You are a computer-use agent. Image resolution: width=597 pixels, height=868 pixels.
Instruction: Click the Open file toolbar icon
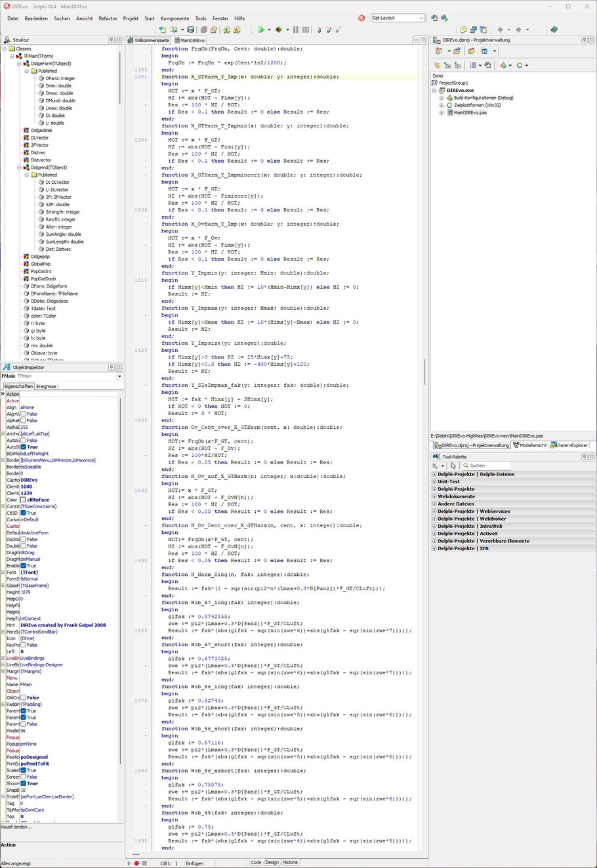click(x=174, y=30)
